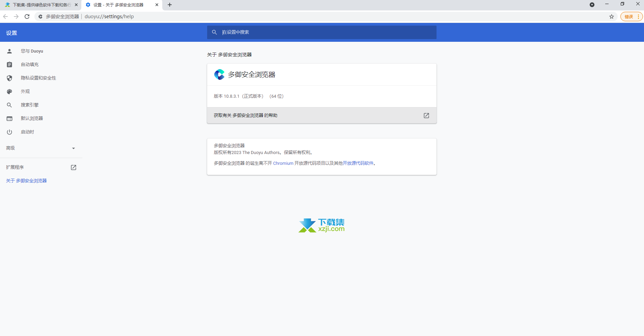Reload the current page
644x336 pixels.
point(27,17)
